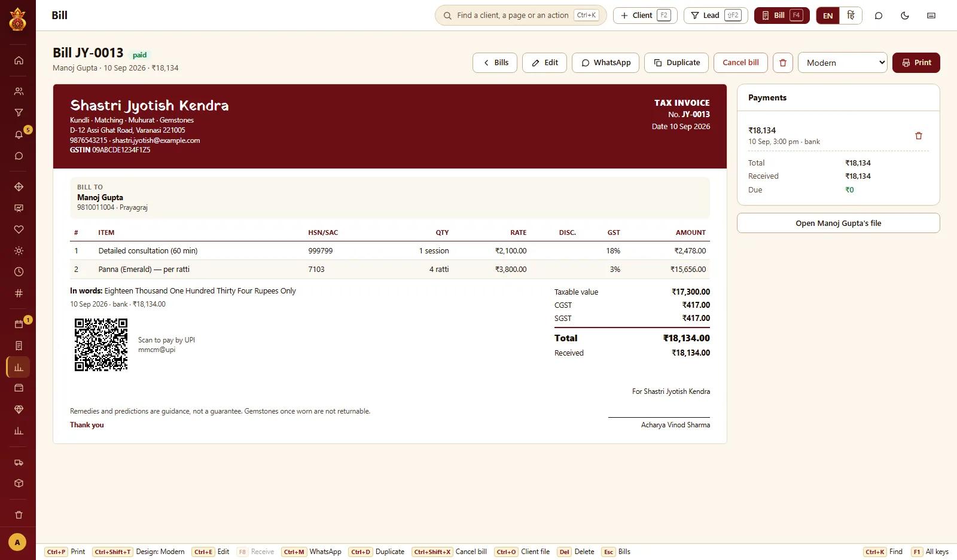Click the Bill F4 button in top bar

pyautogui.click(x=782, y=16)
